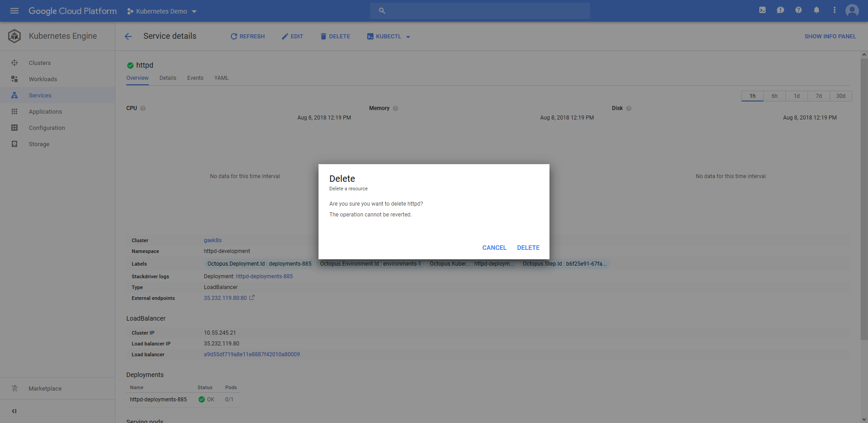This screenshot has width=868, height=423.
Task: Select the 6h time interval
Action: 774,96
